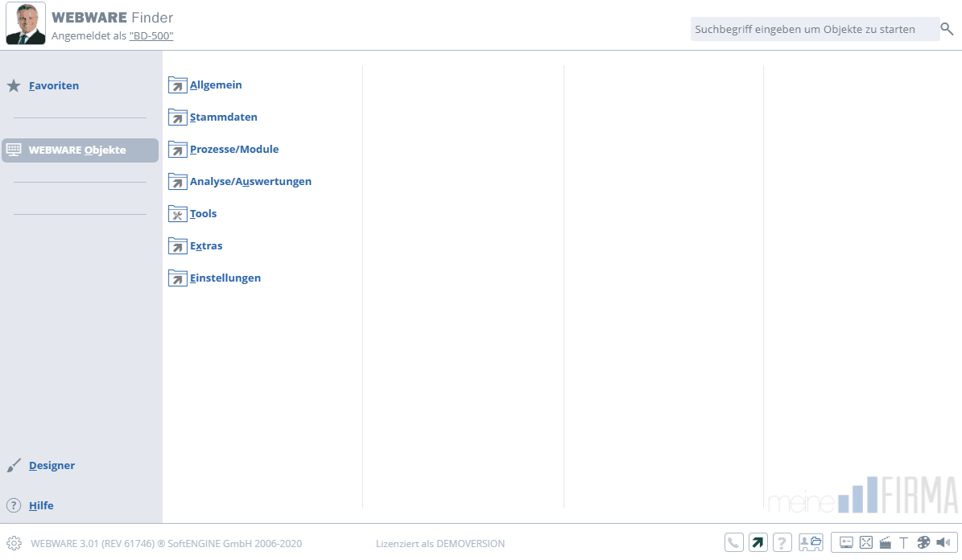Open the Favoriten section
Screen dimensions: 962x560
click(x=53, y=85)
